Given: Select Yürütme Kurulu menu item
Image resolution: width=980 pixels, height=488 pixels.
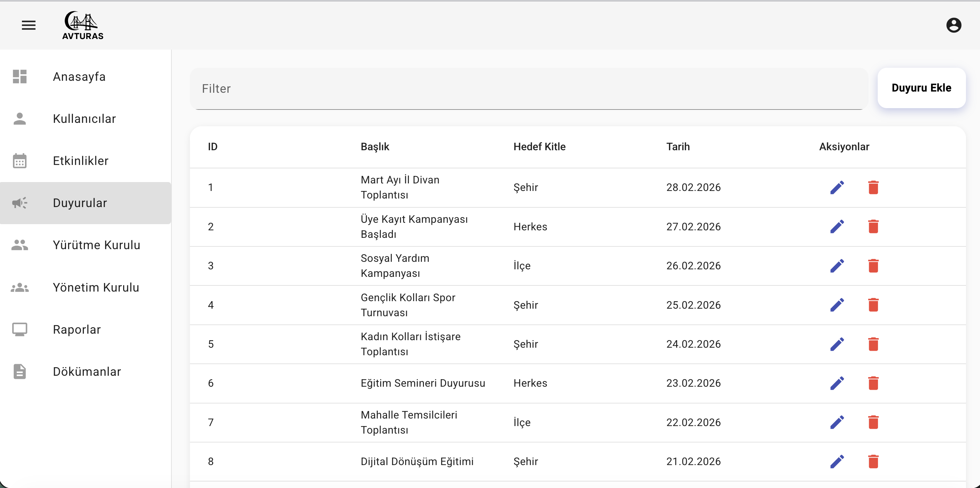Looking at the screenshot, I should pos(96,245).
